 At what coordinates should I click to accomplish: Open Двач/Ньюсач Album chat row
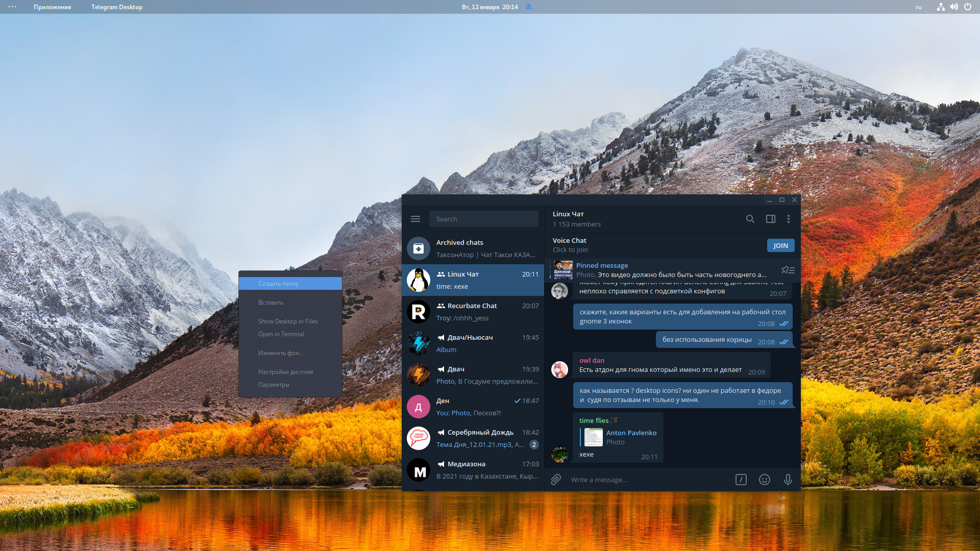click(x=473, y=343)
